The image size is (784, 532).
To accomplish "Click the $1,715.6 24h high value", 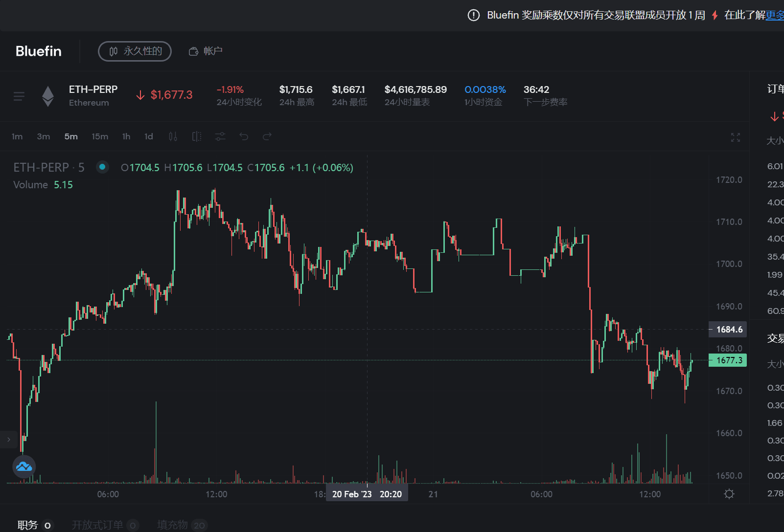I will [x=296, y=89].
